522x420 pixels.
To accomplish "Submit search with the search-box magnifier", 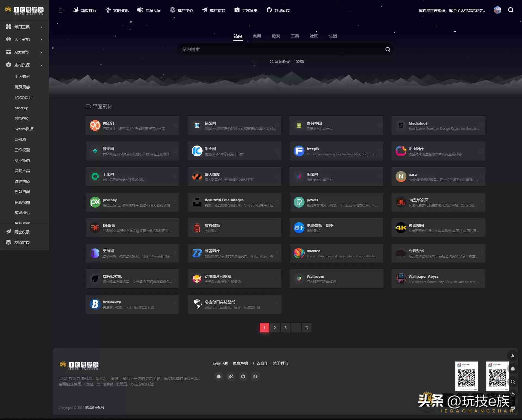I will (388, 49).
